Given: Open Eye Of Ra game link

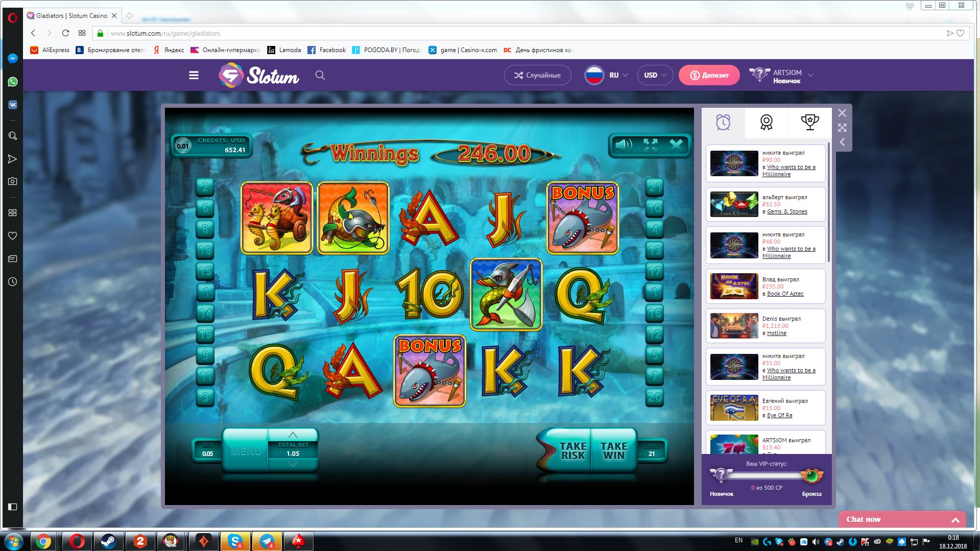Looking at the screenshot, I should pyautogui.click(x=779, y=415).
